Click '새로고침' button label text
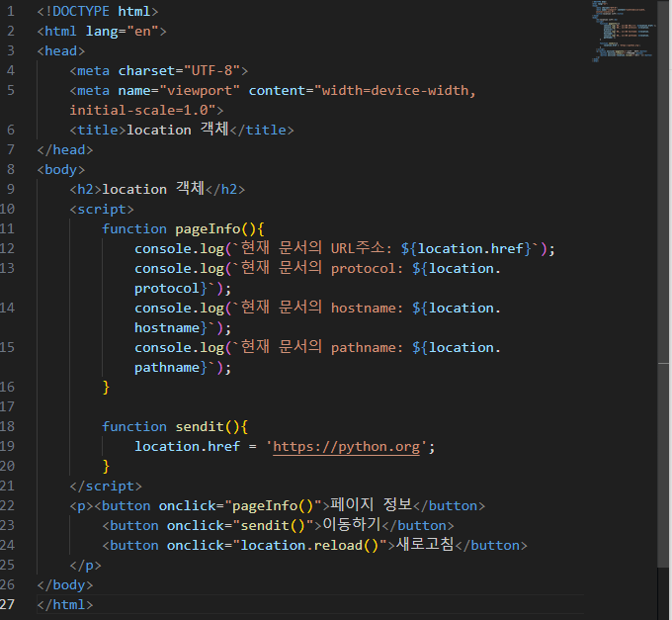Screen dimensions: 672x620 click(x=425, y=544)
